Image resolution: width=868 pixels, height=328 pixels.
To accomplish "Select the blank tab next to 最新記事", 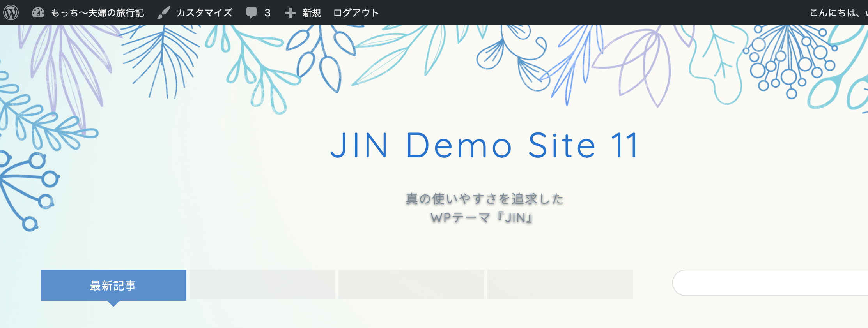I will (262, 284).
